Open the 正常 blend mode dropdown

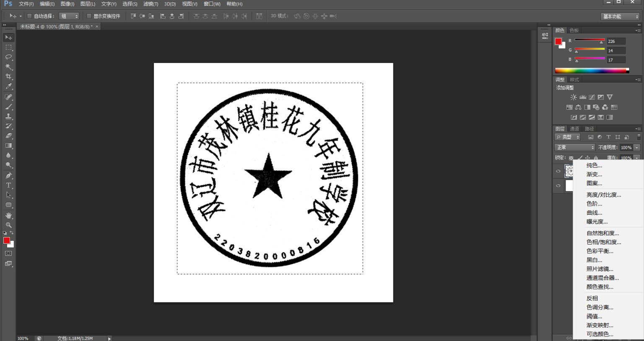[x=574, y=147]
